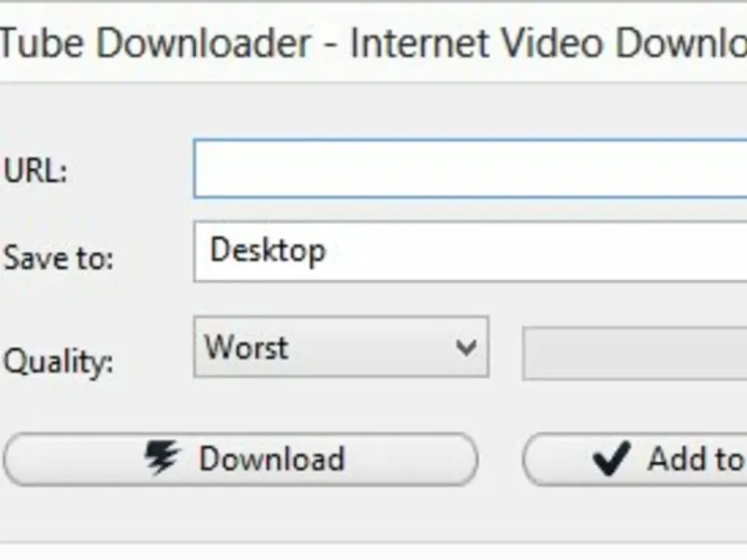The height and width of the screenshot is (560, 747).
Task: Expand the chevron arrow of the Quality combo box
Action: pyautogui.click(x=465, y=347)
